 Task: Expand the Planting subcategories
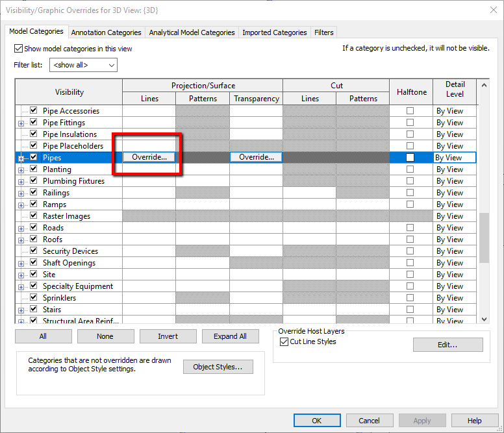point(21,170)
